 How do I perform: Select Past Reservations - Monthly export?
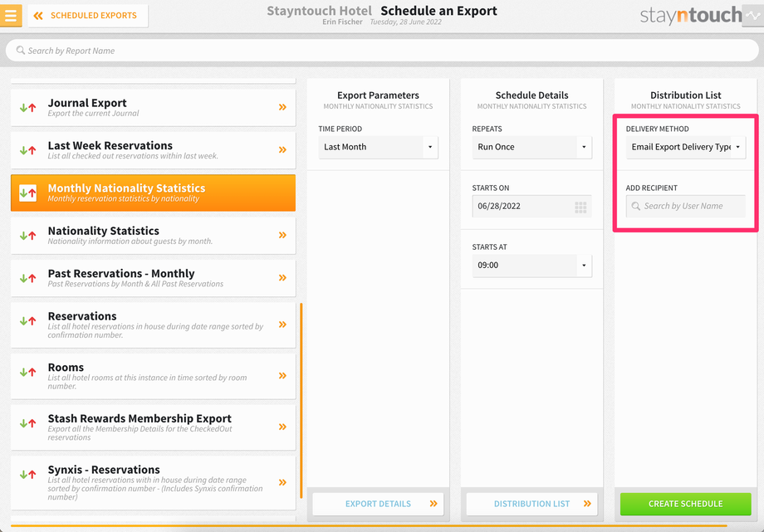tap(153, 278)
